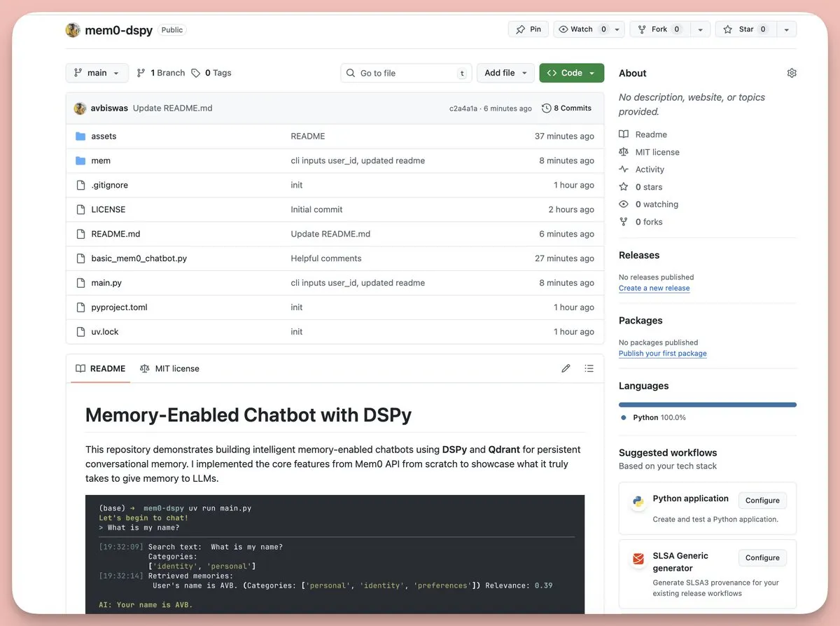The image size is (840, 626).
Task: Select the README tab
Action: click(100, 368)
